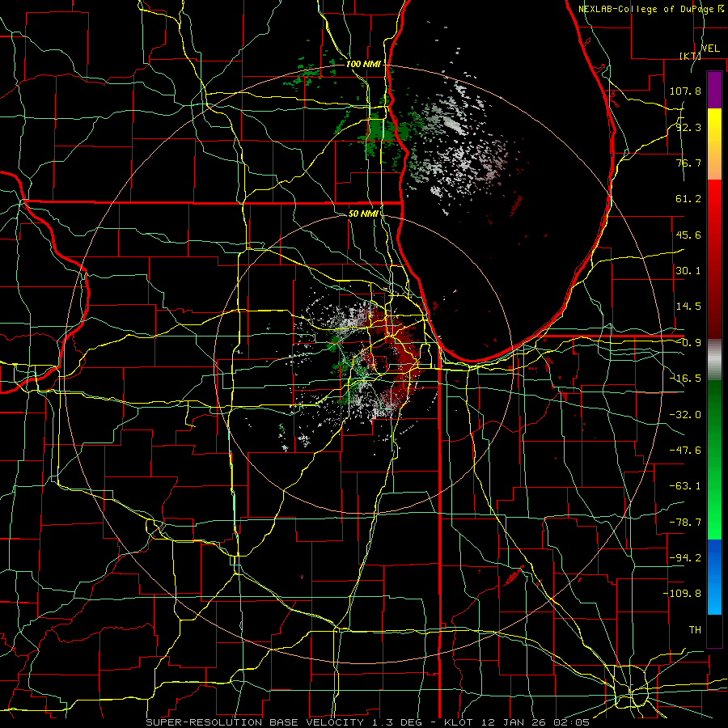Click the -94.2 legend value
The height and width of the screenshot is (728, 728).
(685, 558)
